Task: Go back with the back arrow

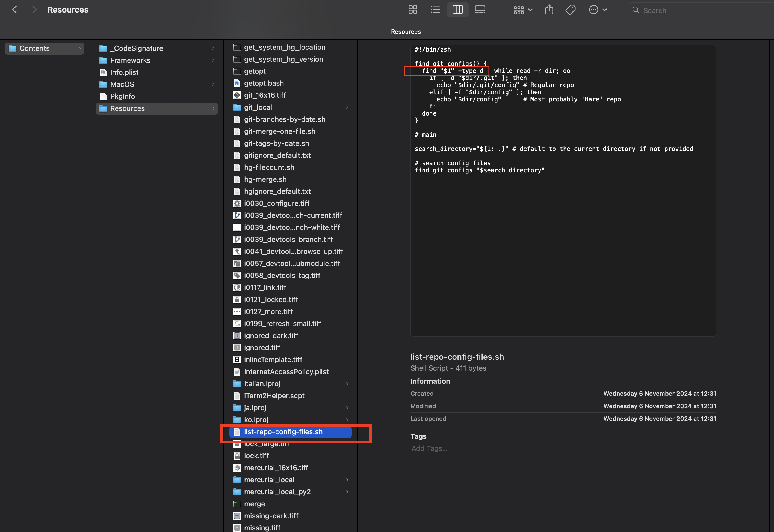Action: click(x=15, y=10)
